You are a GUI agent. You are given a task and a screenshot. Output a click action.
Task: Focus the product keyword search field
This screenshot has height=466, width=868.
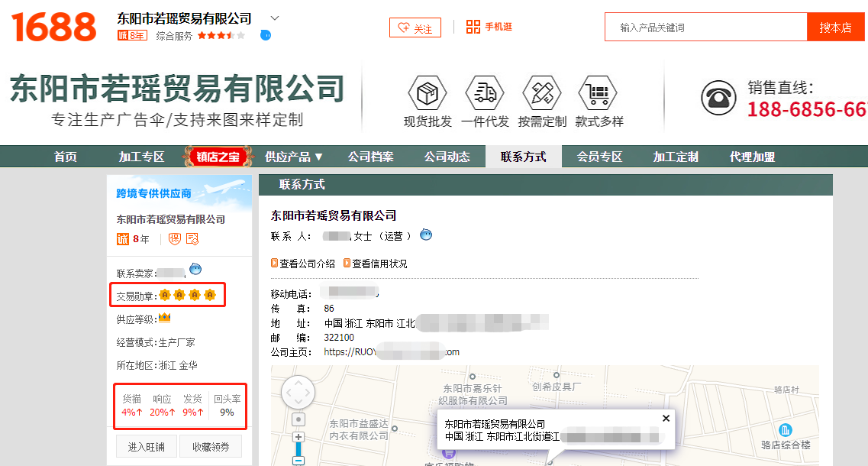pos(706,28)
